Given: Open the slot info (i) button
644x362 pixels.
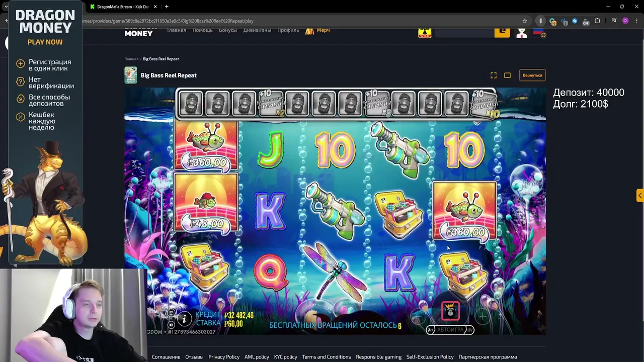Looking at the screenshot, I should [184, 318].
